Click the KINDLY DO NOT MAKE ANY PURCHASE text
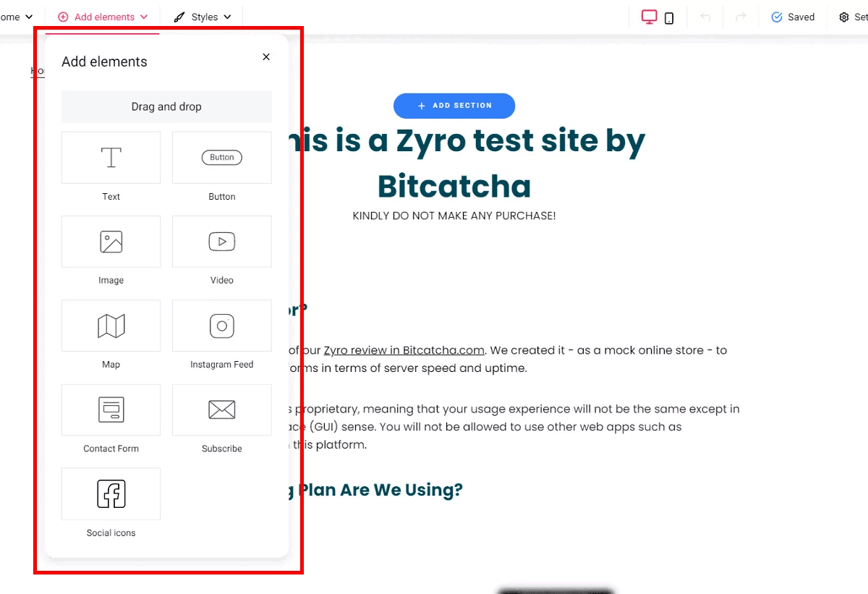 coord(454,216)
